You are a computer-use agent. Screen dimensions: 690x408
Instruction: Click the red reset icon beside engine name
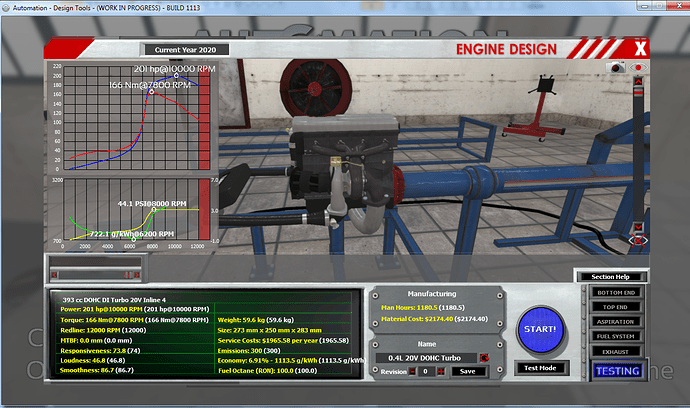tap(484, 358)
